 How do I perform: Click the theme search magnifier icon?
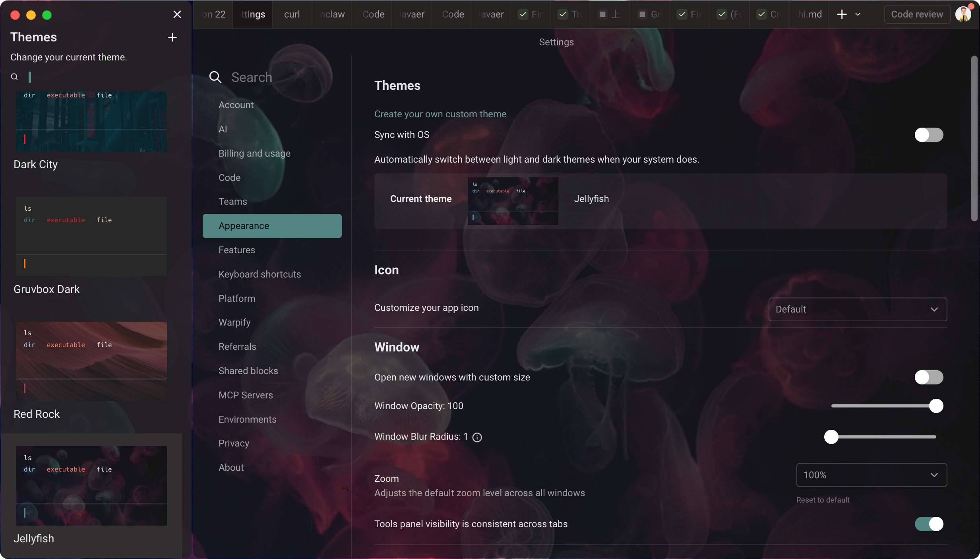(x=14, y=77)
